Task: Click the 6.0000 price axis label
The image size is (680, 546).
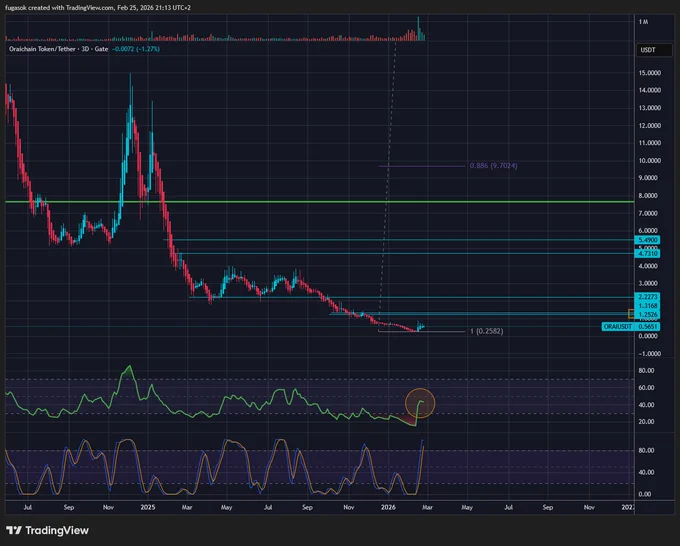Action: tap(650, 231)
